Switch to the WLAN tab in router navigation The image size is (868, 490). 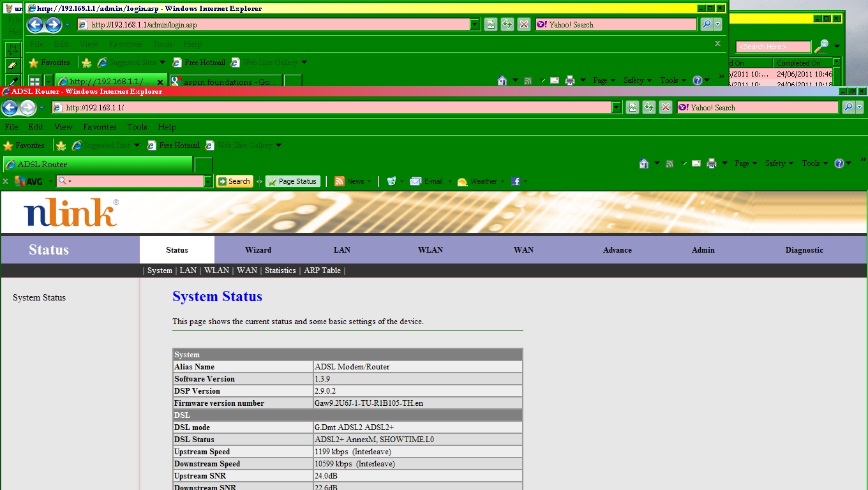coord(430,250)
